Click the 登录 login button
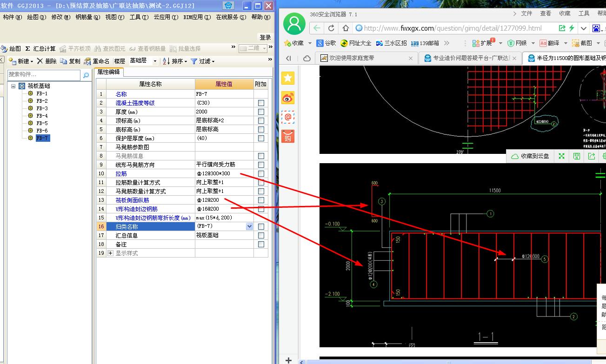The image size is (606, 364). [265, 37]
